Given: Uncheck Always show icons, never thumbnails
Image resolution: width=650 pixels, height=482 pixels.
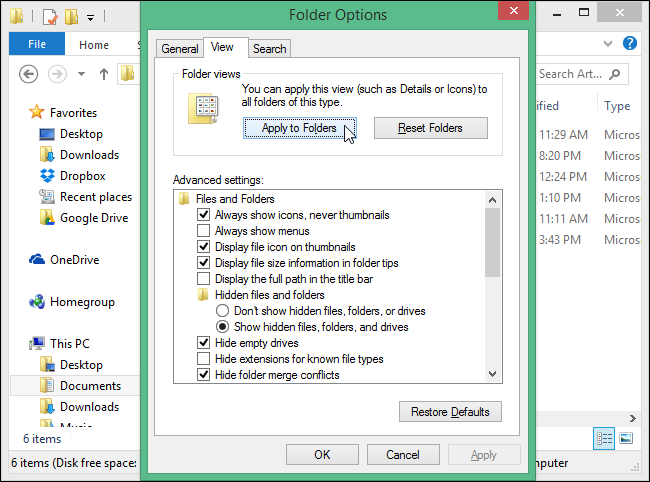Looking at the screenshot, I should pos(203,214).
